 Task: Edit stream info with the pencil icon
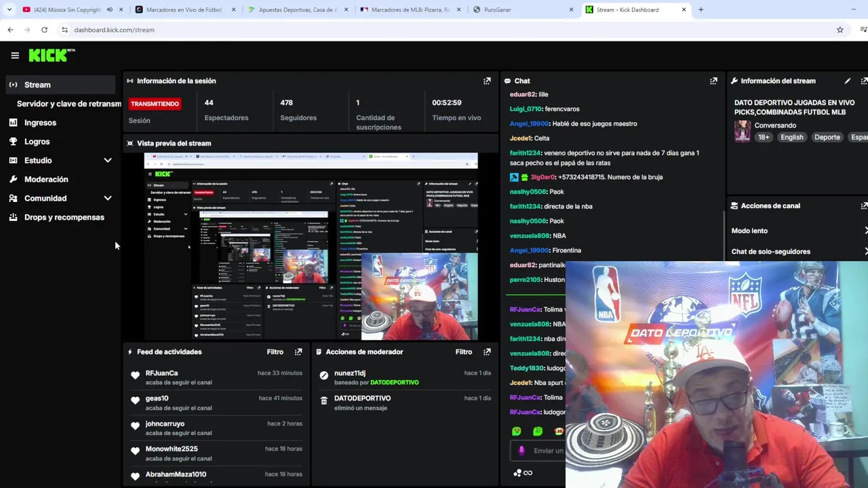(847, 81)
